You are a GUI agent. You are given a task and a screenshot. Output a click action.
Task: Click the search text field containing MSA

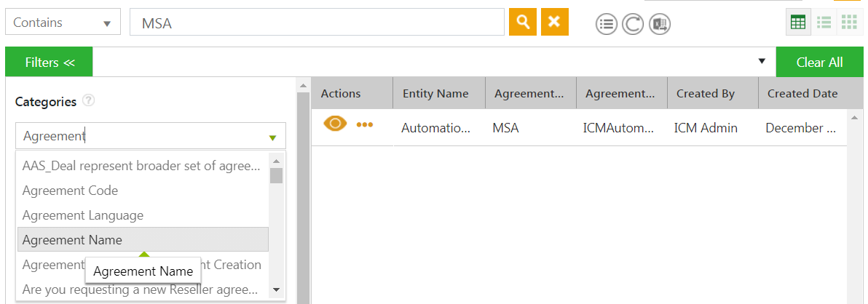(x=317, y=23)
